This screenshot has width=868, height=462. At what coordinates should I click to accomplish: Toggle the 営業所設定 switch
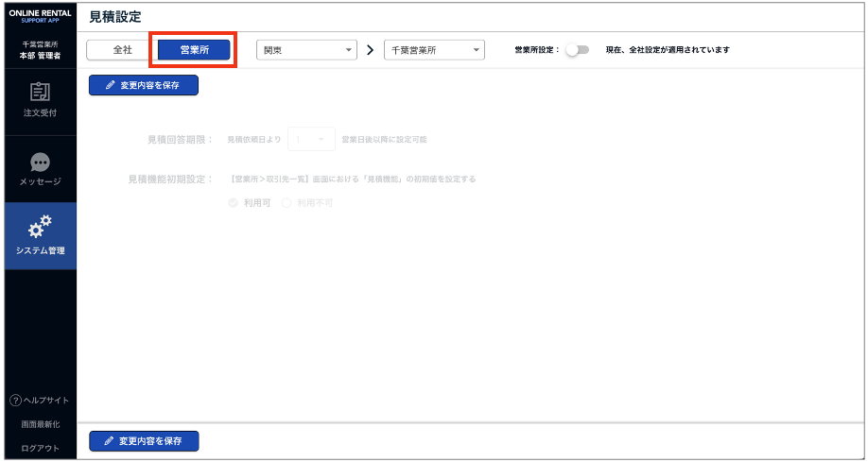coord(577,50)
